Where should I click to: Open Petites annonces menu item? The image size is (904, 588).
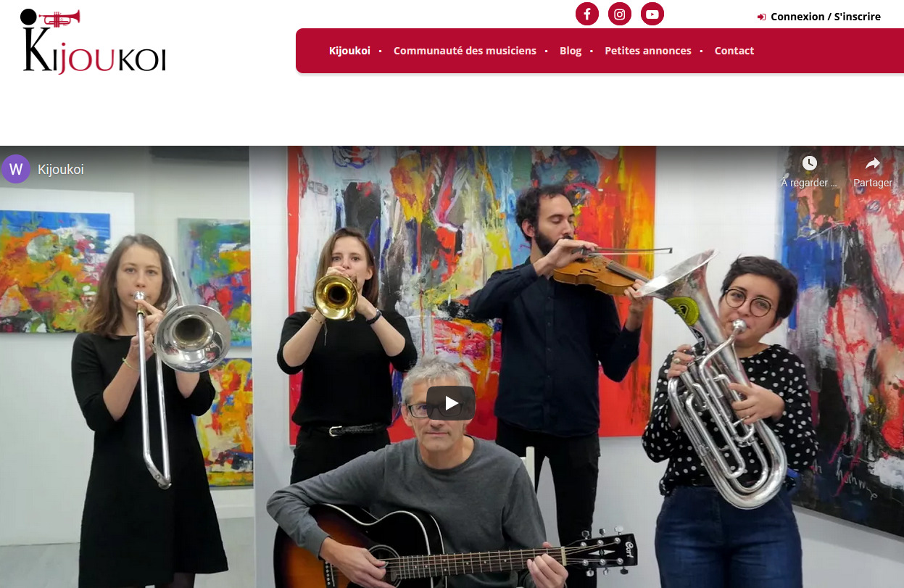point(648,51)
